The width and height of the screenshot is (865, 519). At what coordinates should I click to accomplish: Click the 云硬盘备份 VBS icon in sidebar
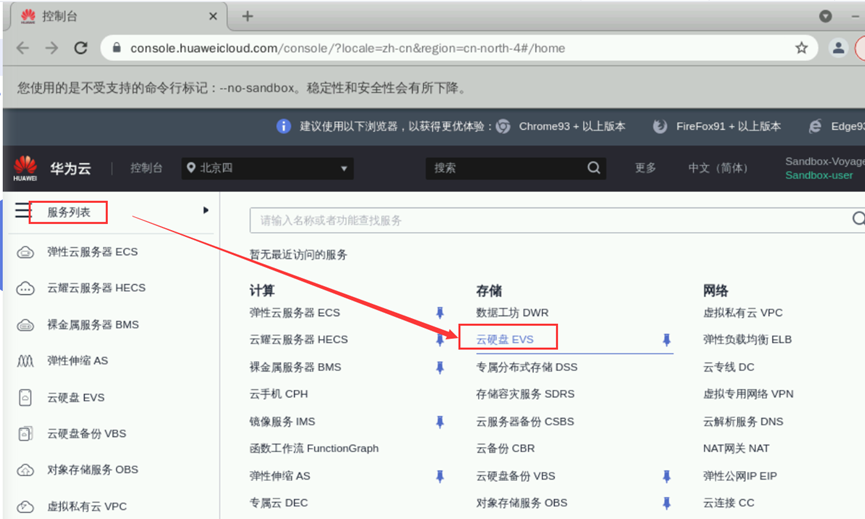coord(25,434)
